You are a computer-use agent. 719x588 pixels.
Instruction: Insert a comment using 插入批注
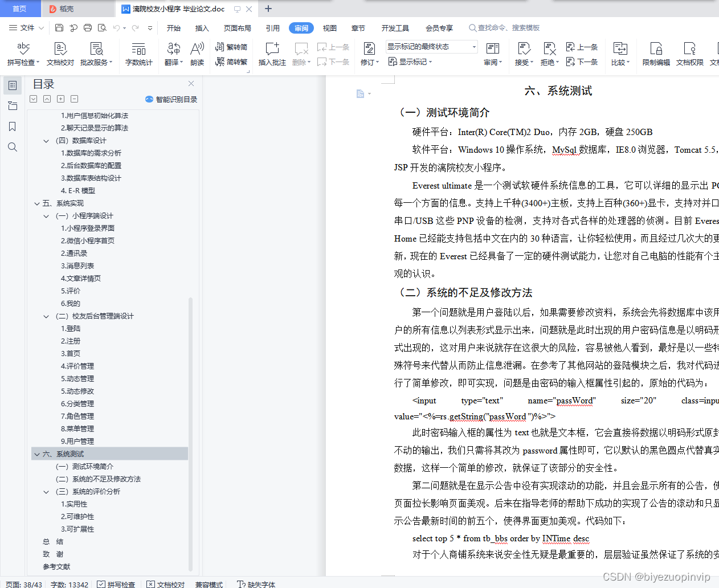pos(272,54)
